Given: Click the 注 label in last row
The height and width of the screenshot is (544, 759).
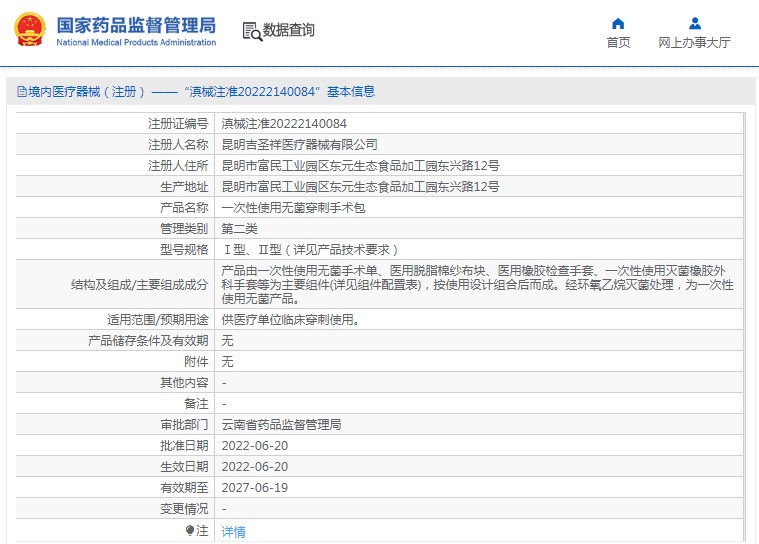Looking at the screenshot, I should coord(202,531).
